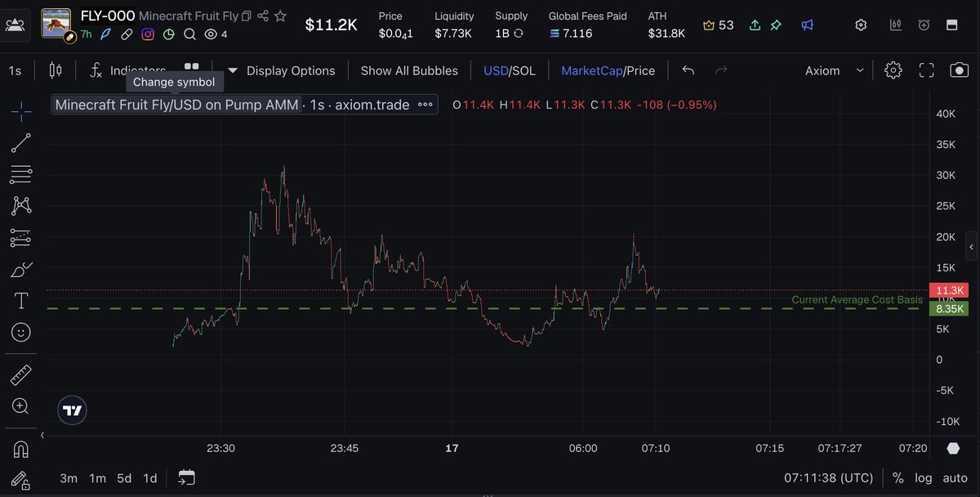Open the green pie chart icon
980x497 pixels.
coord(168,34)
